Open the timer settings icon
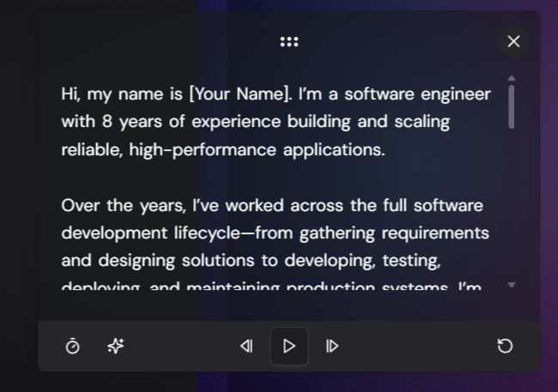The height and width of the screenshot is (392, 558). point(73,347)
